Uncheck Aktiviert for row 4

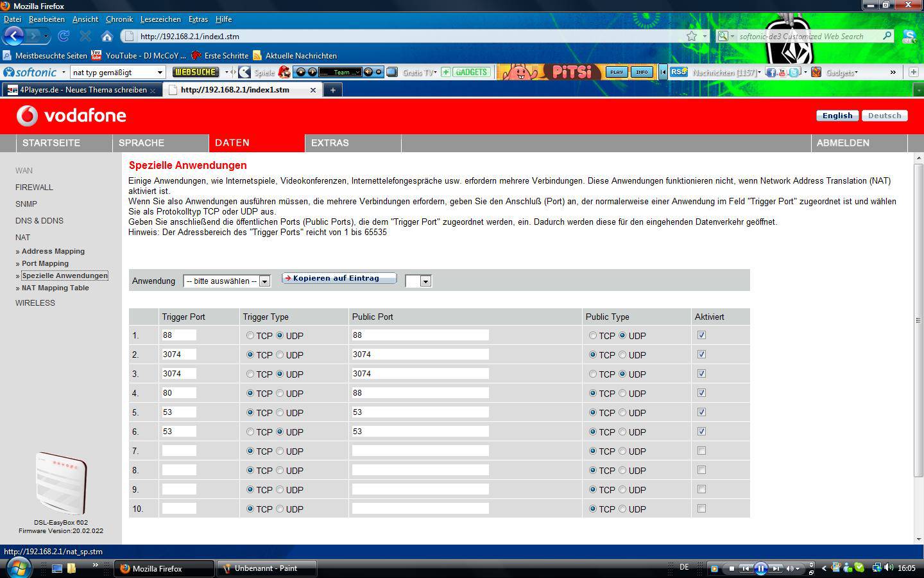701,393
